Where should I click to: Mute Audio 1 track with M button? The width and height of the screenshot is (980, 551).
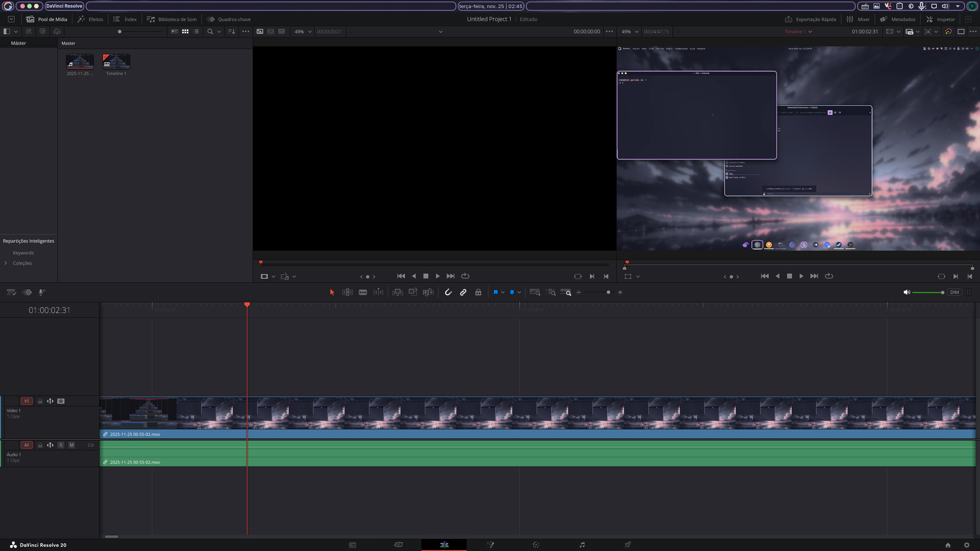[x=71, y=445]
